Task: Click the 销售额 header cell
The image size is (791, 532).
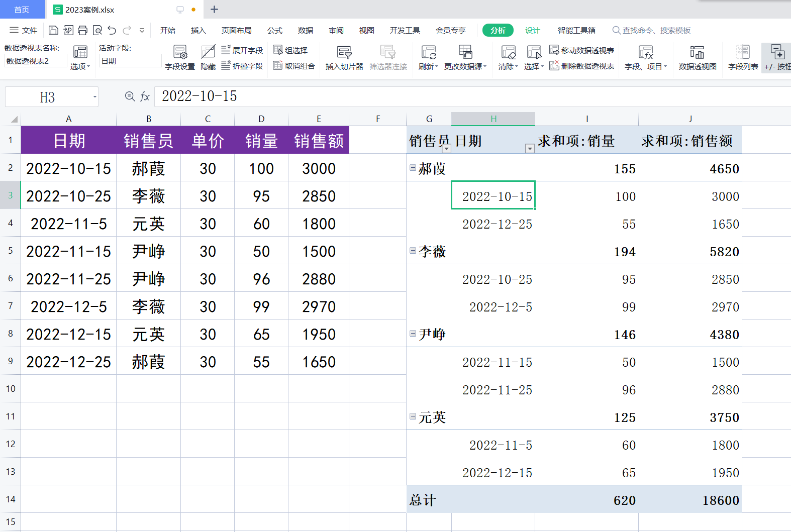Action: [319, 140]
